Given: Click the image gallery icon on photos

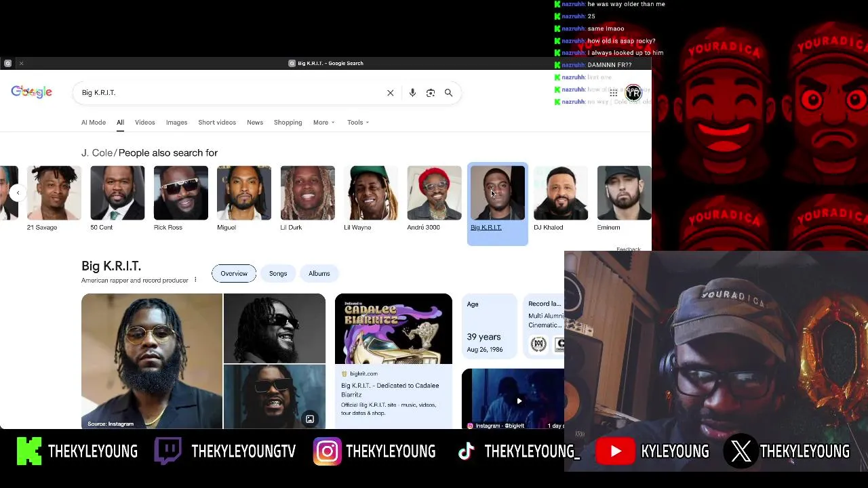Looking at the screenshot, I should pos(309,419).
